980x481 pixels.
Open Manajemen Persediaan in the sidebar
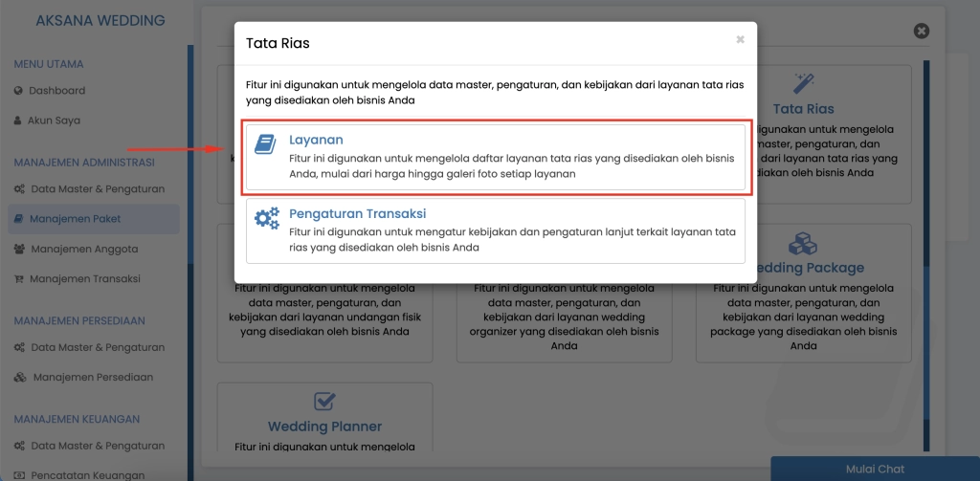93,378
